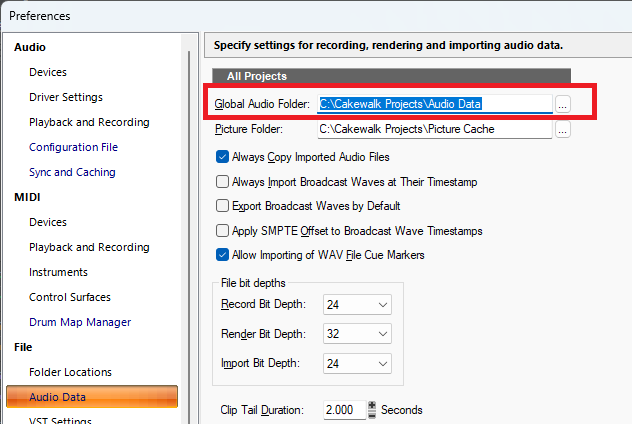
Task: Select Control Surfaces in MIDI section
Action: 70,297
